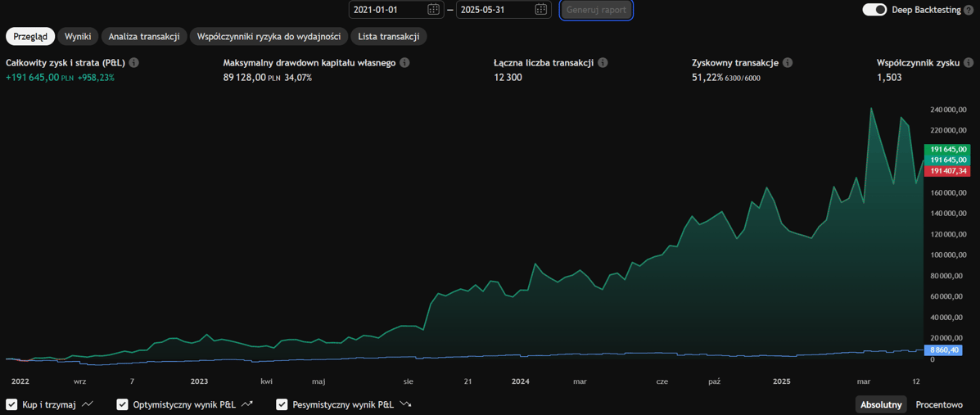The width and height of the screenshot is (980, 415).
Task: Click the Generuj raport button
Action: [596, 10]
